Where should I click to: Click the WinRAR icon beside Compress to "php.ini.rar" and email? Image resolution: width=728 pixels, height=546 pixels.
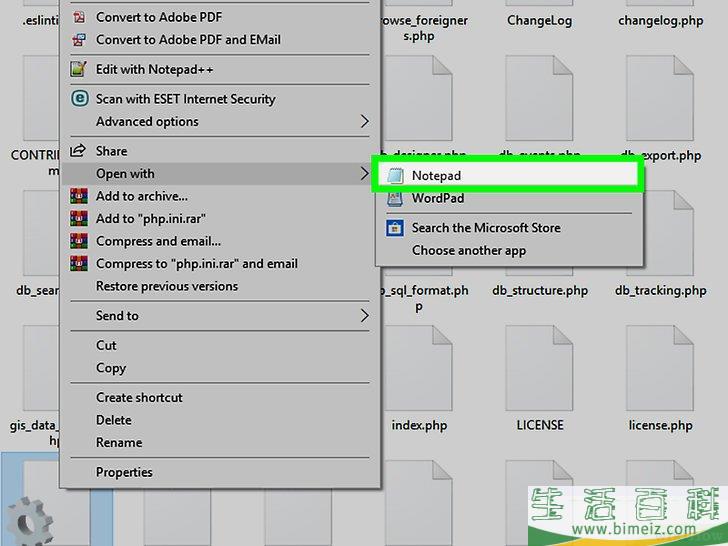[79, 263]
